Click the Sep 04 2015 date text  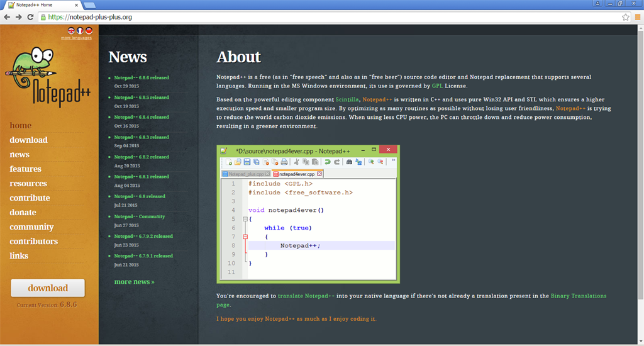click(126, 146)
